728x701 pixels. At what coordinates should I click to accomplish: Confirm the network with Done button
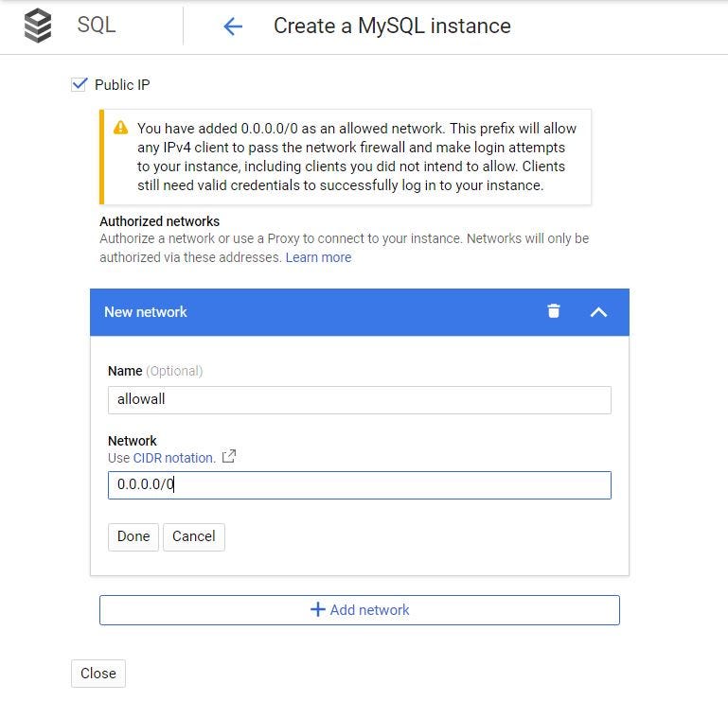coord(133,537)
